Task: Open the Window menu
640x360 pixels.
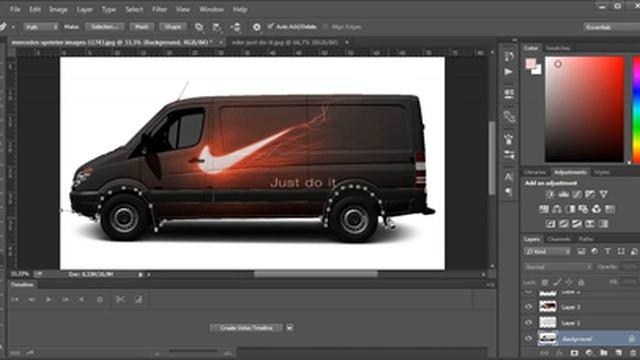Action: tap(211, 9)
